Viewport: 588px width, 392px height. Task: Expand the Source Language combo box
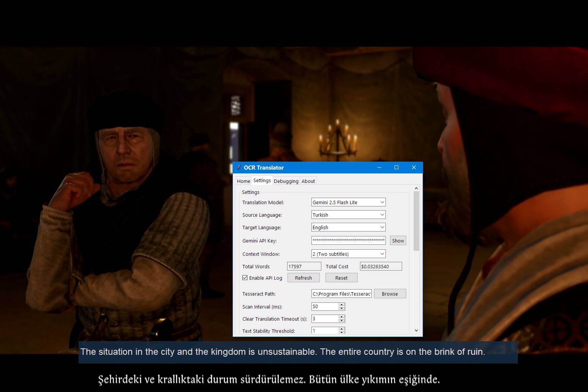pos(348,215)
